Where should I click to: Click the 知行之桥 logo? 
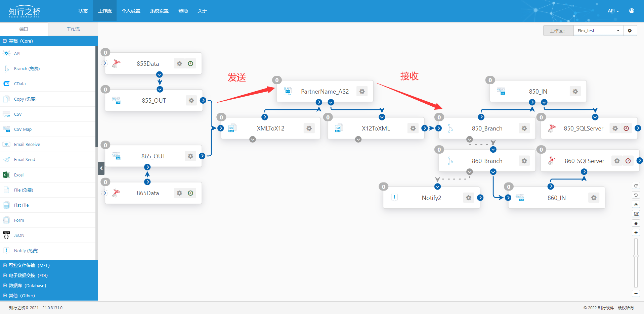pyautogui.click(x=25, y=11)
